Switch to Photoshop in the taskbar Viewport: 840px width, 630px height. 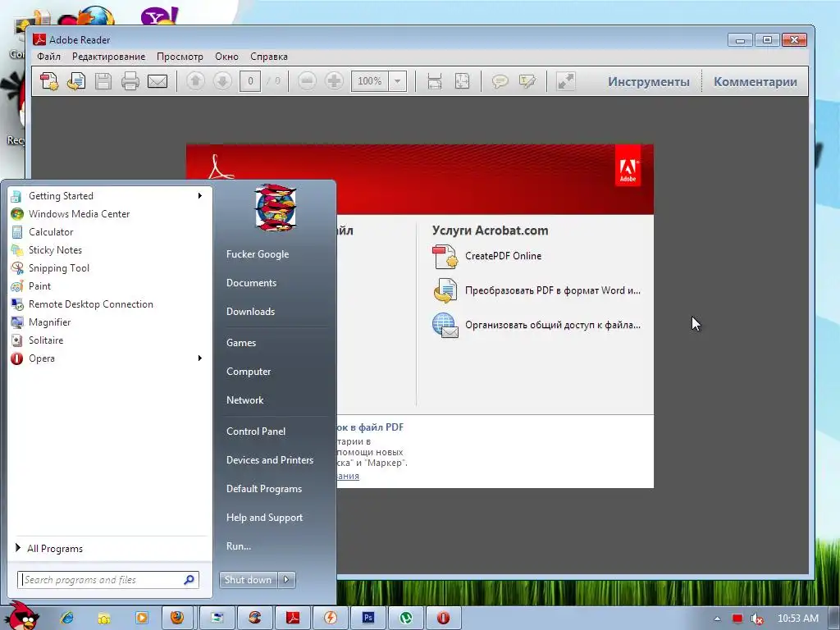[x=368, y=618]
